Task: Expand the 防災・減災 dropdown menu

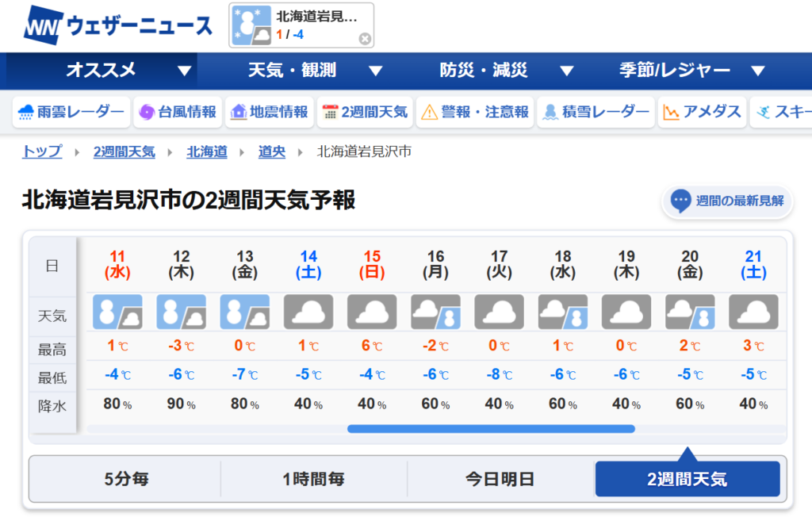Action: 506,71
